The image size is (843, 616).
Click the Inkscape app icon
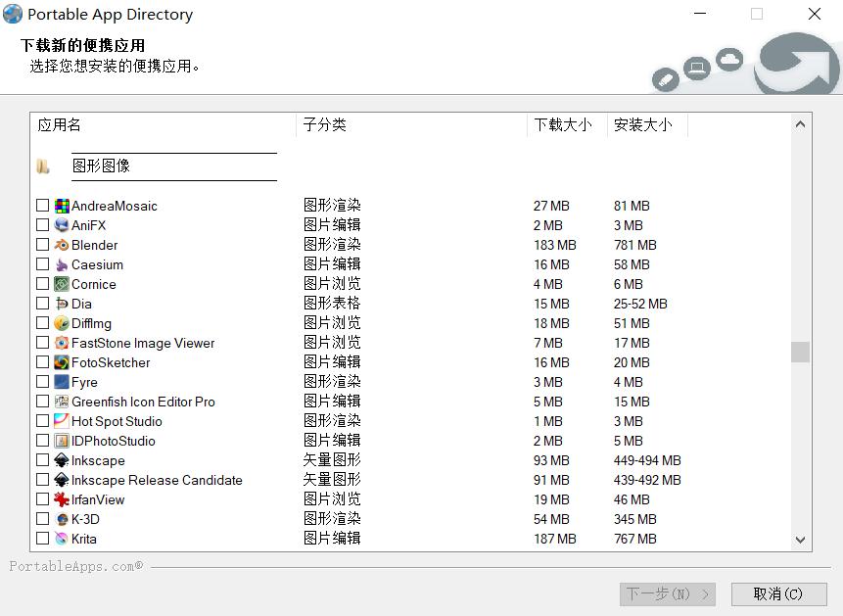[x=62, y=460]
